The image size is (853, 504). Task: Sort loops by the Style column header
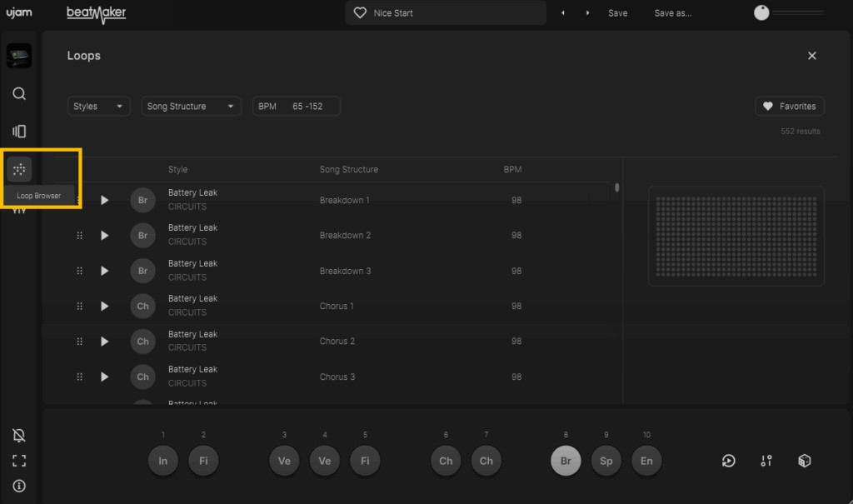point(178,169)
